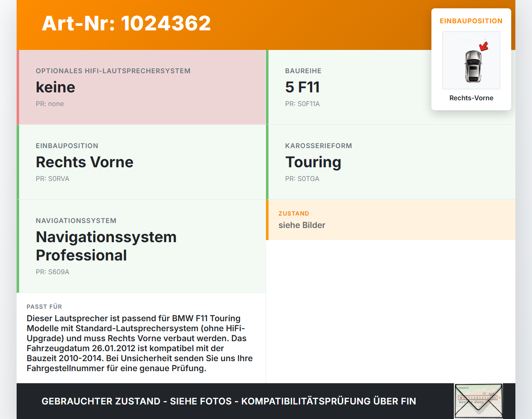This screenshot has width=532, height=419.
Task: Click the Rechts-Vorne caption under car image
Action: pyautogui.click(x=471, y=98)
